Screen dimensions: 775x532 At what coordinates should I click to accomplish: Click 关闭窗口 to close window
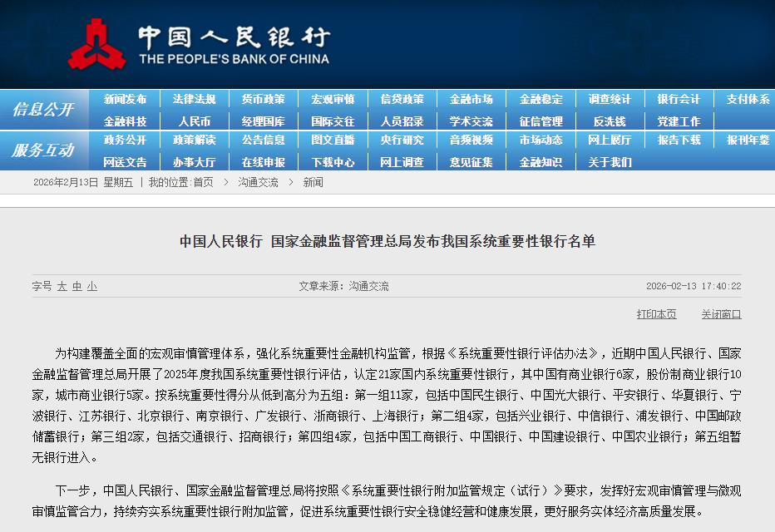tap(721, 314)
